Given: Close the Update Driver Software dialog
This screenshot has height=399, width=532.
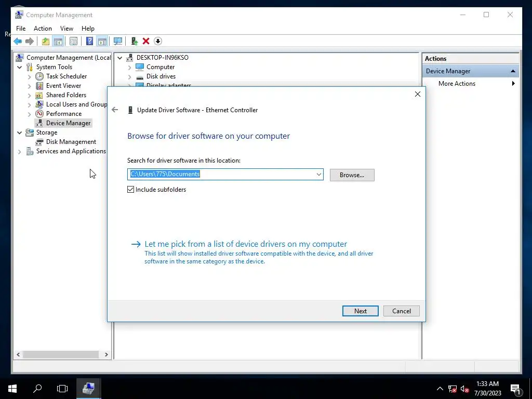Looking at the screenshot, I should tap(418, 94).
